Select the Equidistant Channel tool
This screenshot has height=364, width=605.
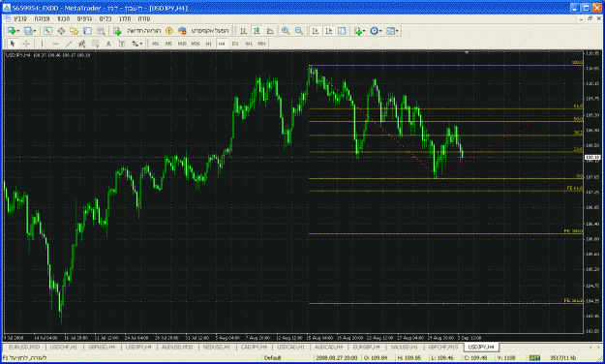click(82, 44)
